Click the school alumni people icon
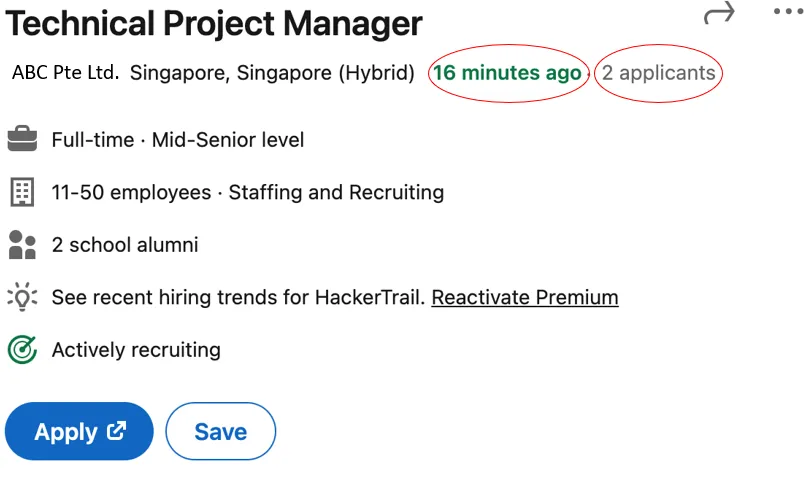 [x=22, y=245]
